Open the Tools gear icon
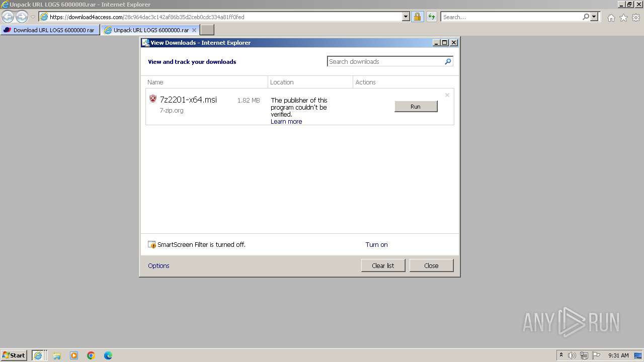Viewport: 644px width, 362px height. click(636, 18)
